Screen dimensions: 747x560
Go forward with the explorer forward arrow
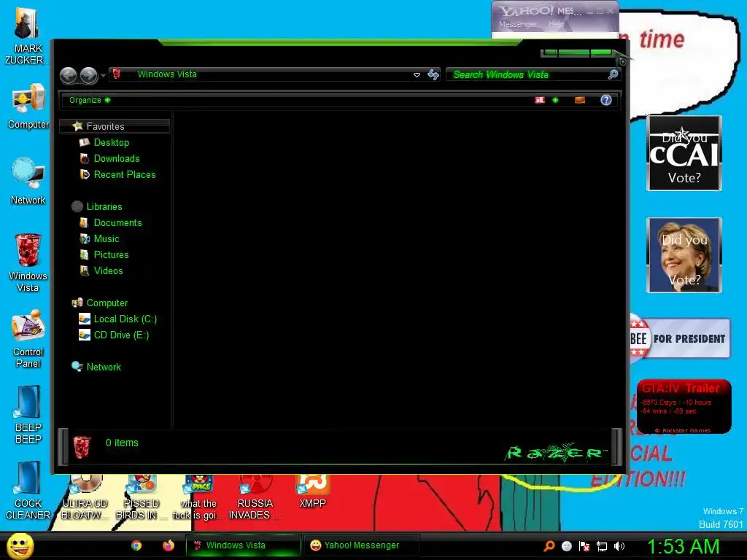point(88,75)
